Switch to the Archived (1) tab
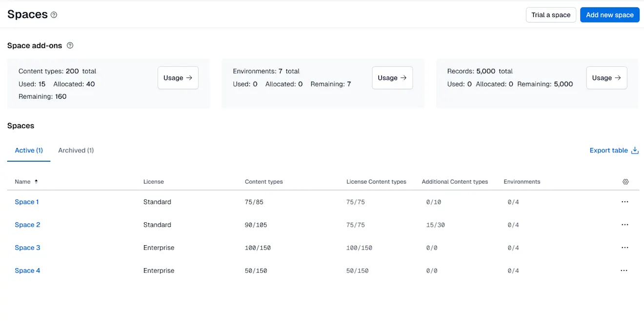This screenshot has height=321, width=644. 76,150
